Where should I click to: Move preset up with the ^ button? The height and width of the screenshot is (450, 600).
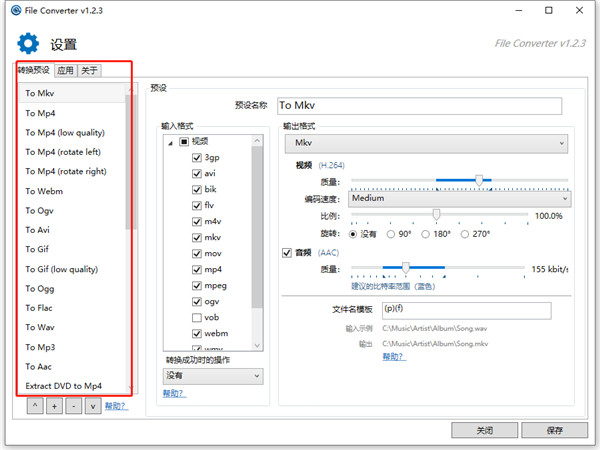point(35,406)
